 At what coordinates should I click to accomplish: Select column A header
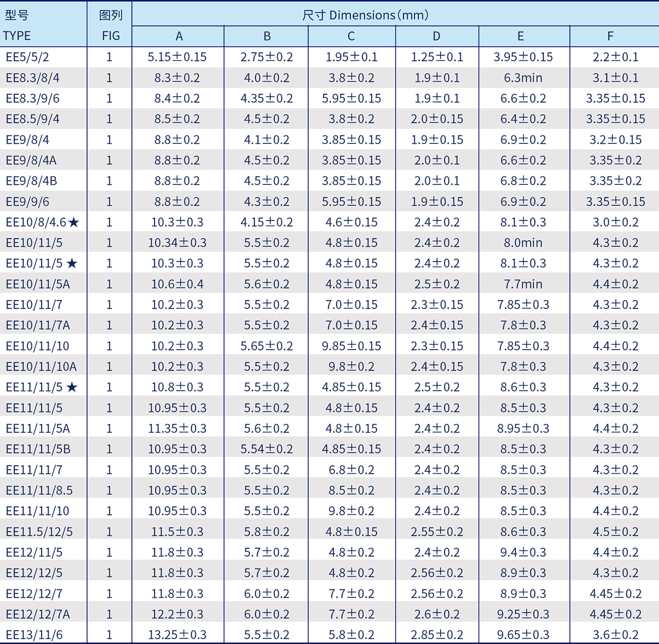179,36
